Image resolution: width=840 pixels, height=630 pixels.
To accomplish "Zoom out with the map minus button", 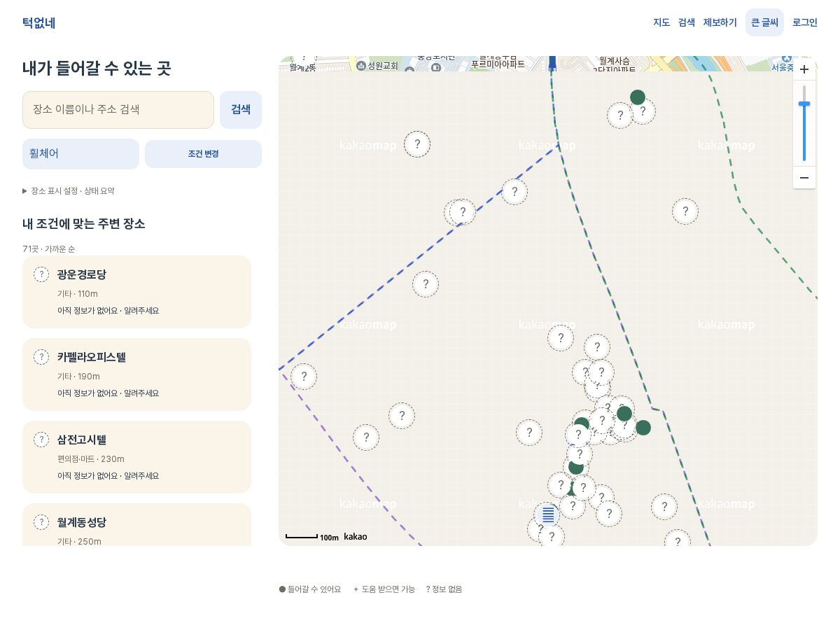I will (804, 177).
